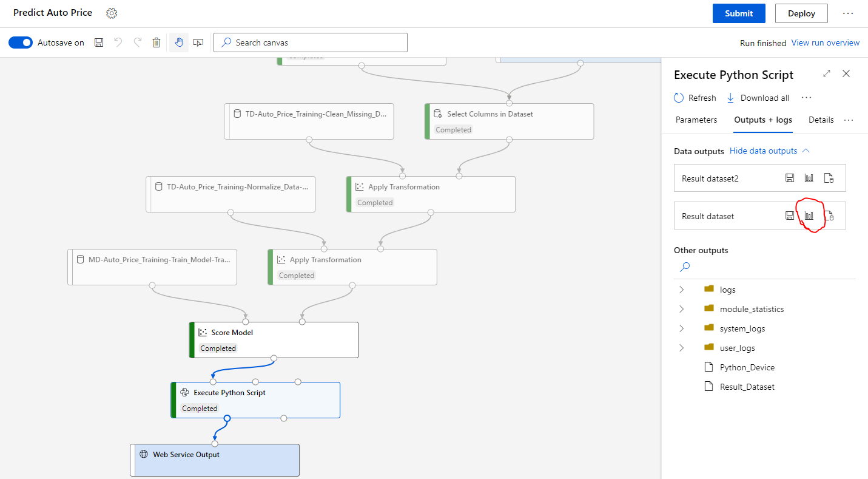The image size is (868, 479).
Task: Expand the system_logs folder
Action: 681,328
